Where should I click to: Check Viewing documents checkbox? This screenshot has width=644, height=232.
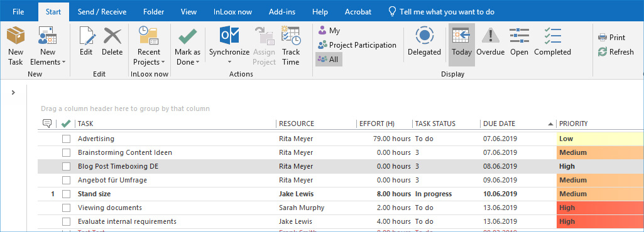click(66, 208)
